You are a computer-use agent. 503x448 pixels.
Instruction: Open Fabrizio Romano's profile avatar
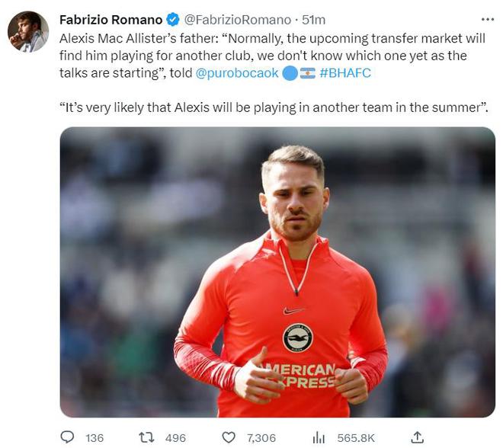point(28,32)
